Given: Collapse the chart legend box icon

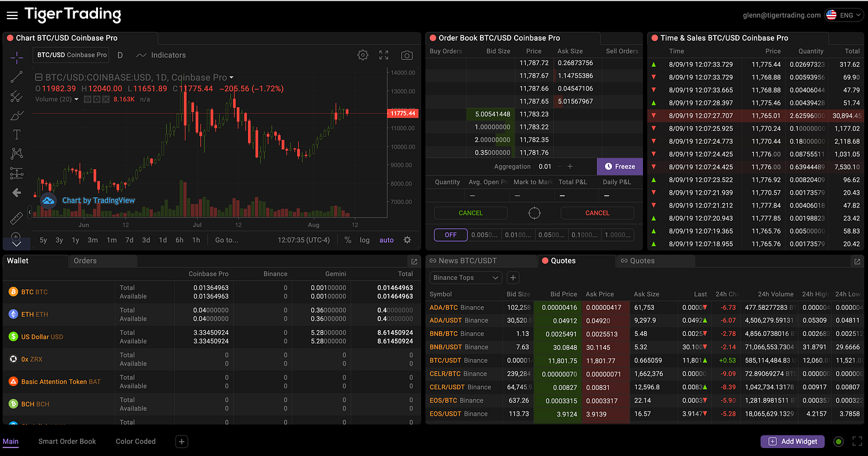Looking at the screenshot, I should coord(38,77).
